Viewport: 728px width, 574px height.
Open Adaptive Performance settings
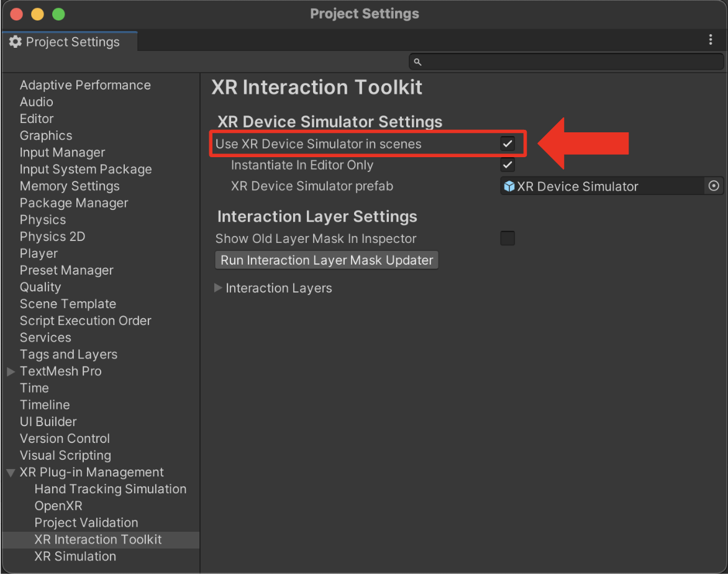coord(85,85)
